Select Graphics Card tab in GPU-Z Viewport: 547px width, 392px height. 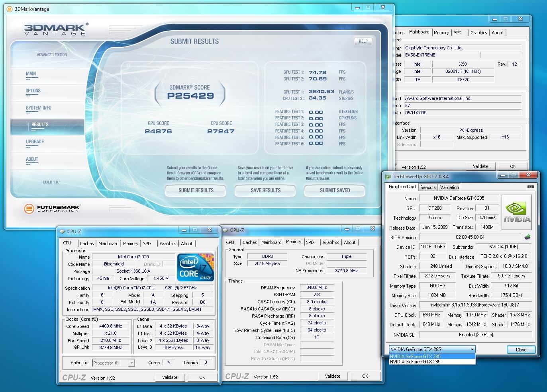pos(402,187)
